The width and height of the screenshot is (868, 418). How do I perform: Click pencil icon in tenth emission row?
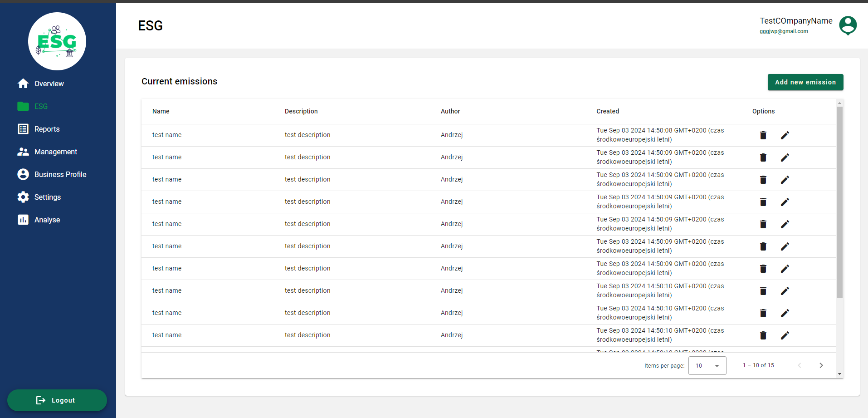(785, 335)
